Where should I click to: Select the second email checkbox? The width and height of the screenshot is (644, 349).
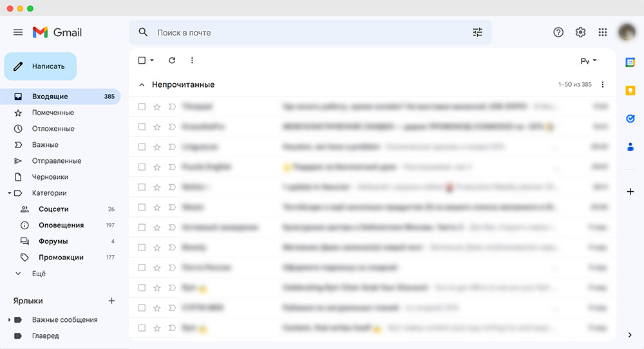point(142,127)
